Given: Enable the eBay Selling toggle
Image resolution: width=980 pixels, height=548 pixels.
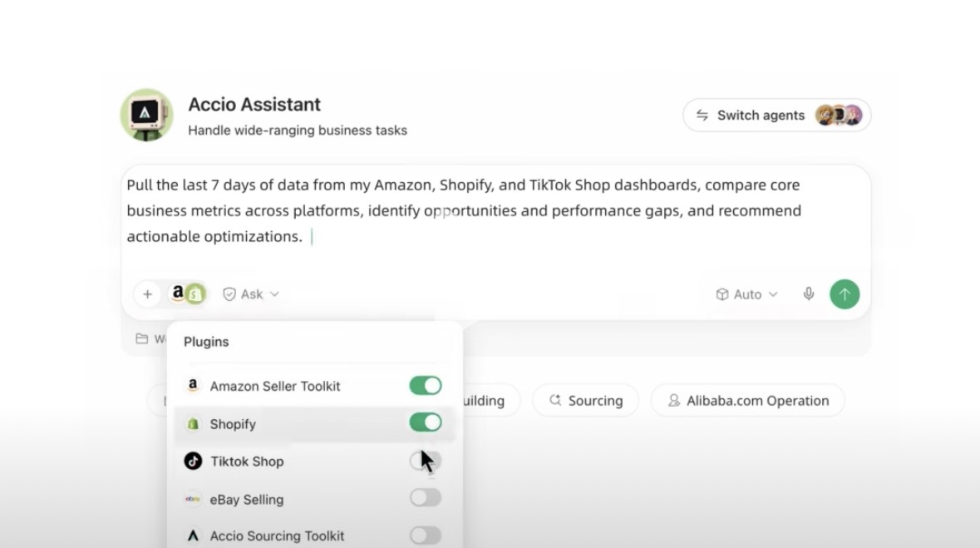Looking at the screenshot, I should (426, 497).
